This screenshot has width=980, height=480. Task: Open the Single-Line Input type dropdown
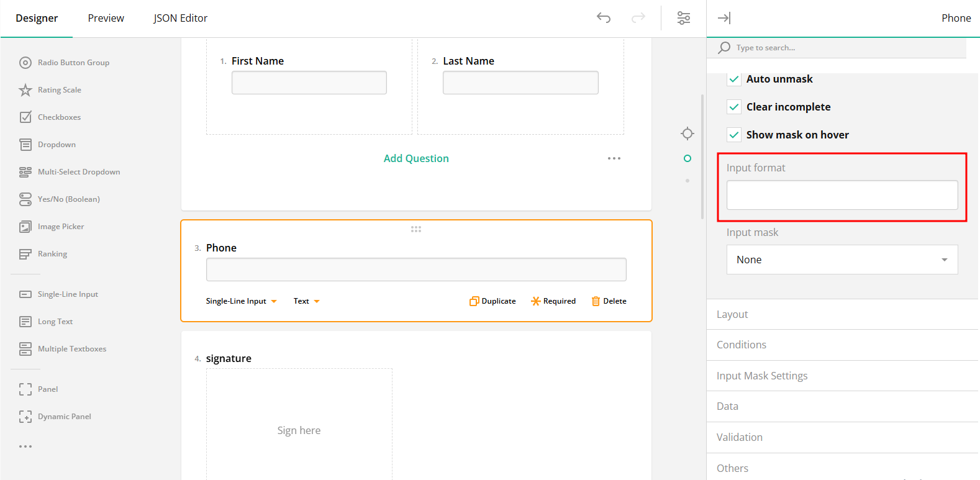click(x=241, y=301)
